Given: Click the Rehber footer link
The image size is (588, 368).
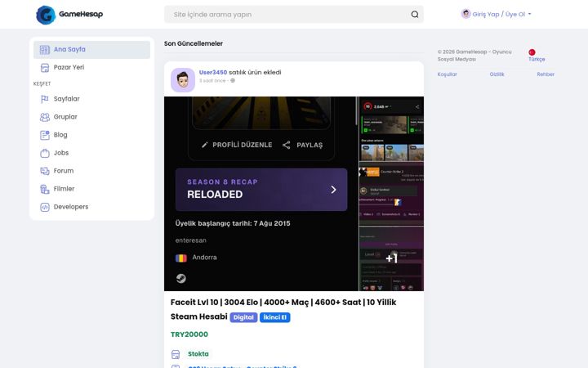Looking at the screenshot, I should [546, 74].
